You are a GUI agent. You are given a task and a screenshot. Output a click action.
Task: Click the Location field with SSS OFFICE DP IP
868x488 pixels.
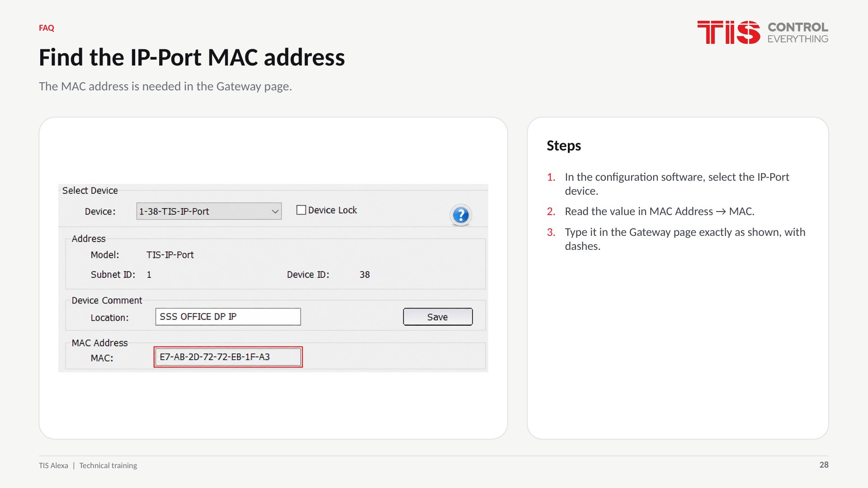tap(228, 317)
